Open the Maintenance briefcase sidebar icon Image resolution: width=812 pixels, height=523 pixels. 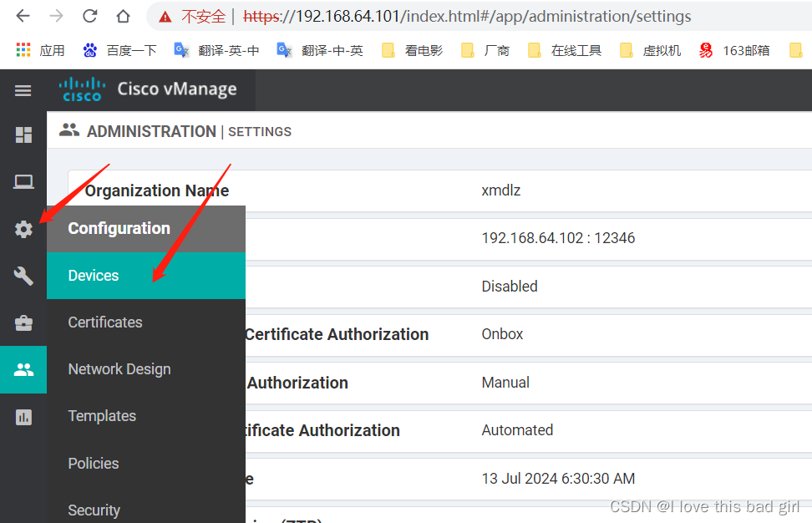pyautogui.click(x=23, y=323)
